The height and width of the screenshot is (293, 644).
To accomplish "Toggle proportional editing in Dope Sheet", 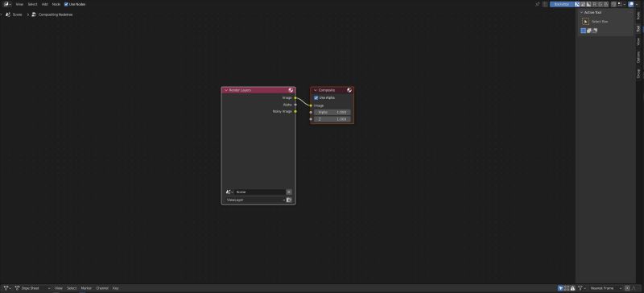I will point(627,288).
